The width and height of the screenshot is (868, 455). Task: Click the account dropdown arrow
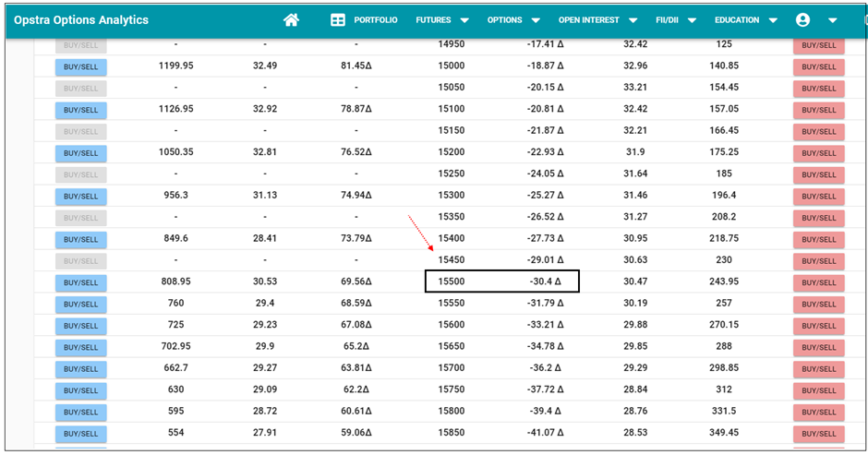(833, 20)
